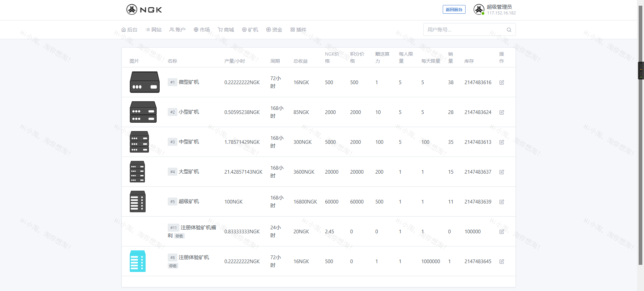Click the search magnifier icon
This screenshot has width=644, height=291.
pyautogui.click(x=509, y=30)
